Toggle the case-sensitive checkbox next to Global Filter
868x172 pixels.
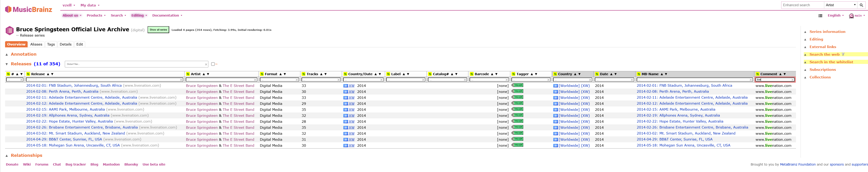[x=213, y=64]
